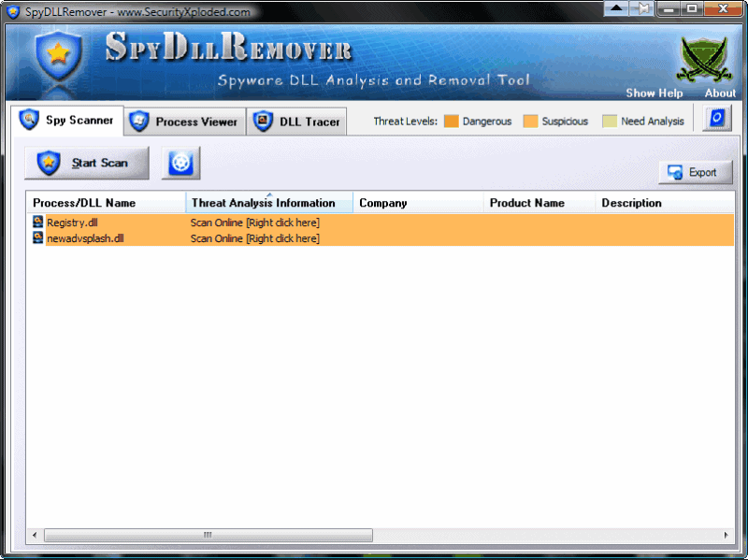The image size is (748, 560).
Task: Click the Dangerous threat level color swatch
Action: tap(452, 122)
